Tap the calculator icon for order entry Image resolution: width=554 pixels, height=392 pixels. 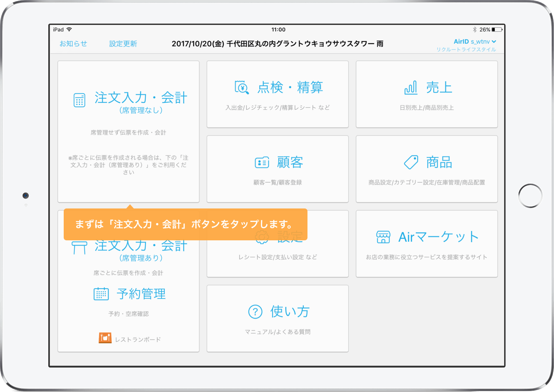pos(79,100)
